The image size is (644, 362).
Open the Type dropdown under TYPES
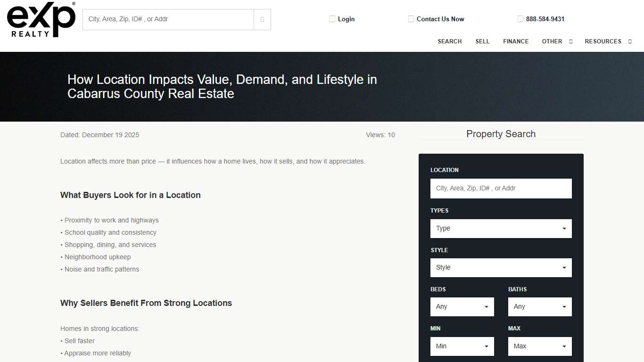pyautogui.click(x=501, y=228)
